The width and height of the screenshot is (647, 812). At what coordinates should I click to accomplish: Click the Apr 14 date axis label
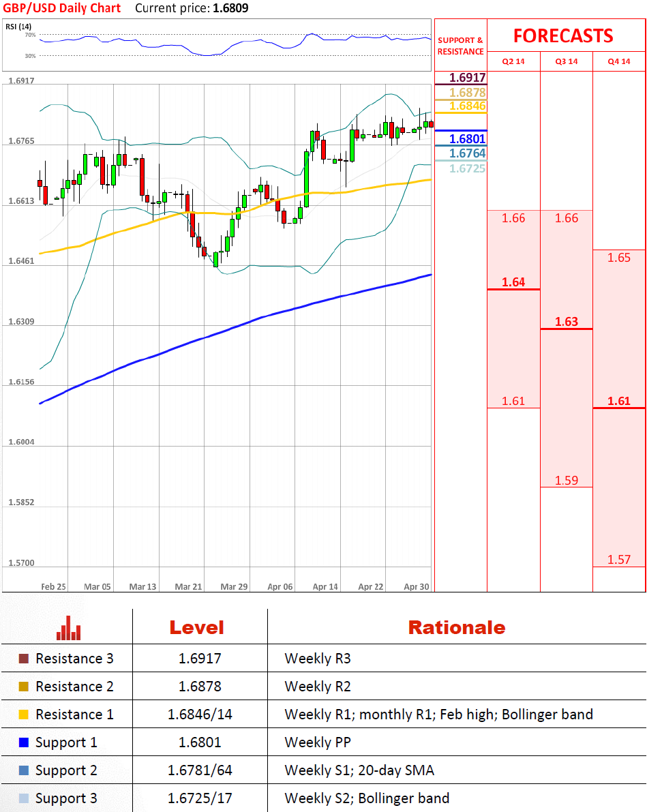point(325,587)
